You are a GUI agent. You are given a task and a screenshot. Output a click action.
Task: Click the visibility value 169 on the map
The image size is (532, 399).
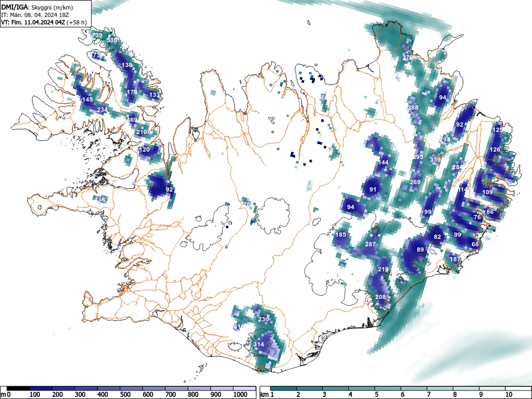[x=132, y=119]
